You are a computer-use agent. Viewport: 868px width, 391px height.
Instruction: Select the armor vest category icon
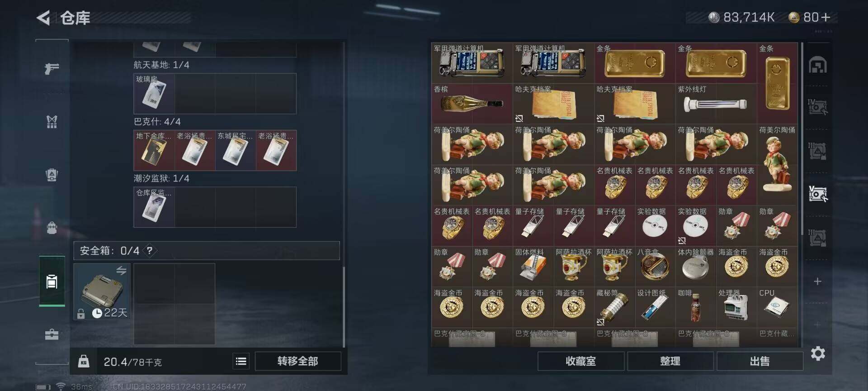(x=52, y=121)
